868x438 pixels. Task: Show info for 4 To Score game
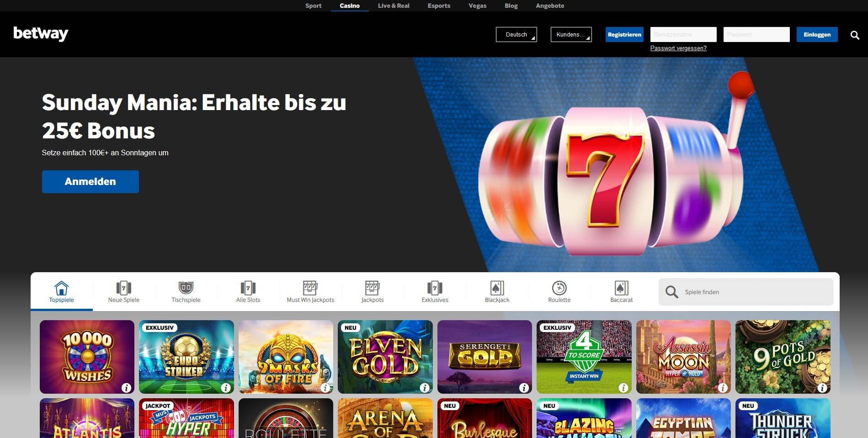(623, 388)
